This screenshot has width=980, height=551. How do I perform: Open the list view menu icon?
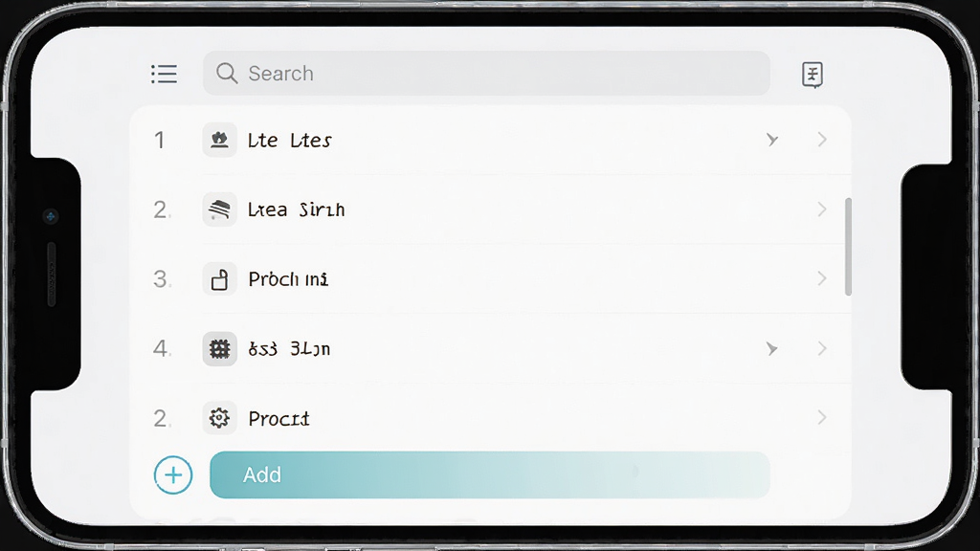164,74
